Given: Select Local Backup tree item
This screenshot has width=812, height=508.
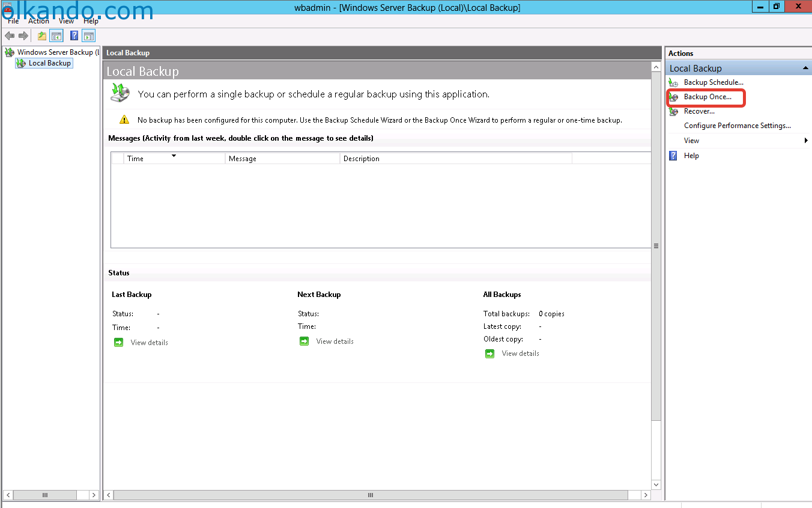Looking at the screenshot, I should [x=50, y=63].
